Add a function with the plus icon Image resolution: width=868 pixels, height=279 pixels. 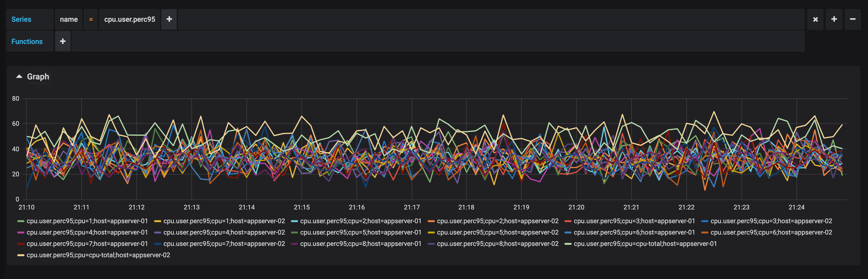(x=63, y=41)
